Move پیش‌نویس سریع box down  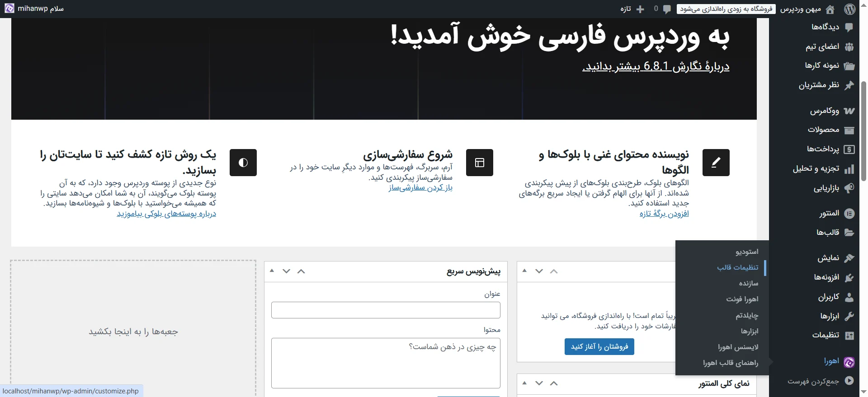[x=286, y=271]
